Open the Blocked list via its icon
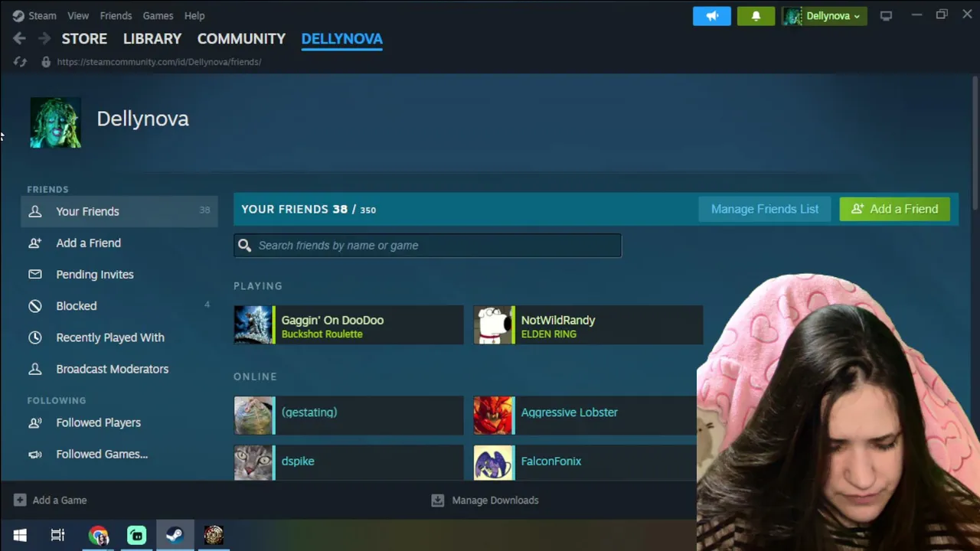 pyautogui.click(x=35, y=305)
